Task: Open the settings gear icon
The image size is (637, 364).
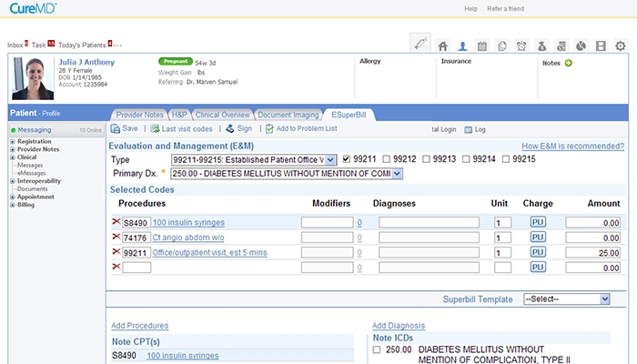Action: 620,45
